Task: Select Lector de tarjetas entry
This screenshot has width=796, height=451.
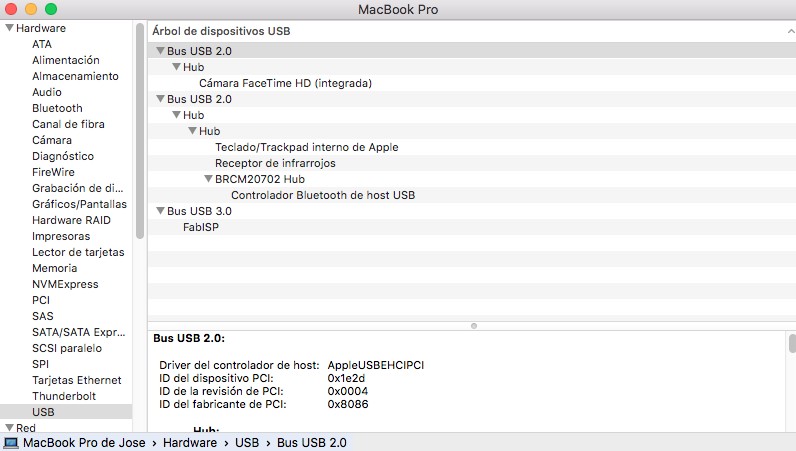Action: (78, 252)
